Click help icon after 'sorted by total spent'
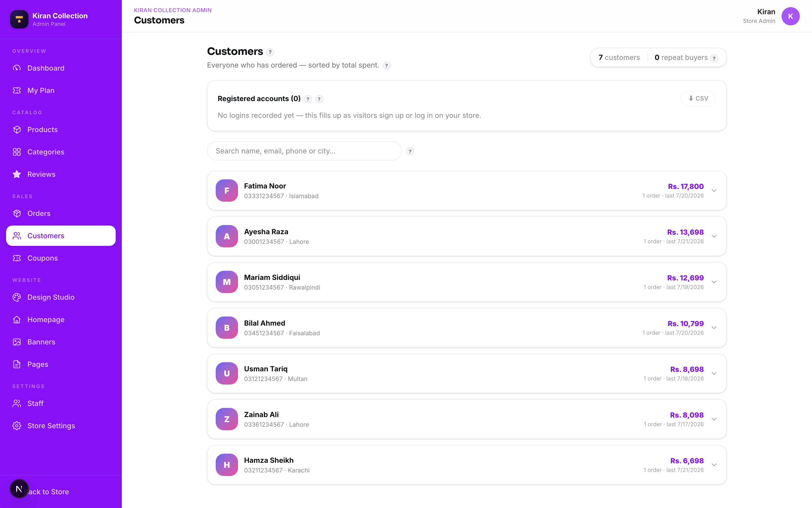This screenshot has width=812, height=508. click(x=386, y=66)
